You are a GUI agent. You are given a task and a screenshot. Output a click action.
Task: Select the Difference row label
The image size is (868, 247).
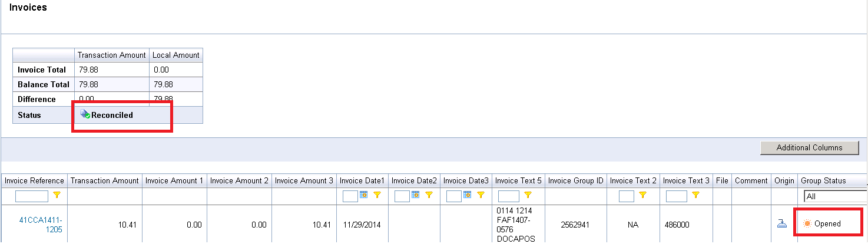point(37,99)
